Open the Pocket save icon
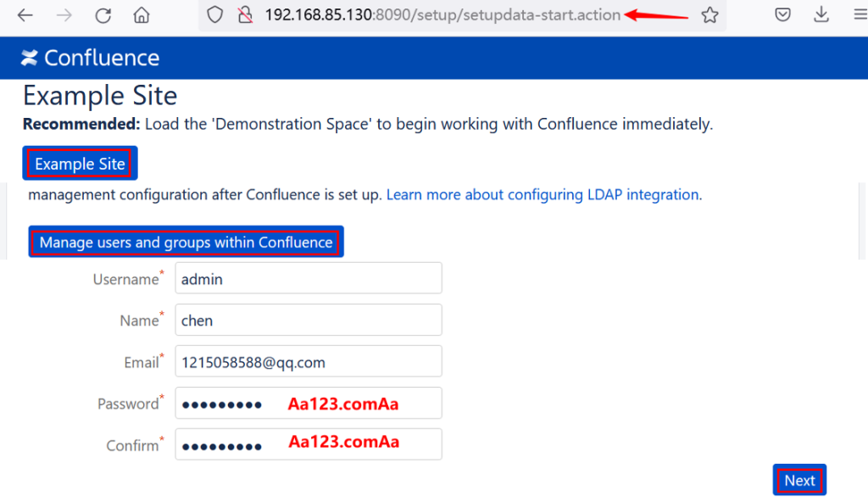This screenshot has width=868, height=497. (x=782, y=14)
